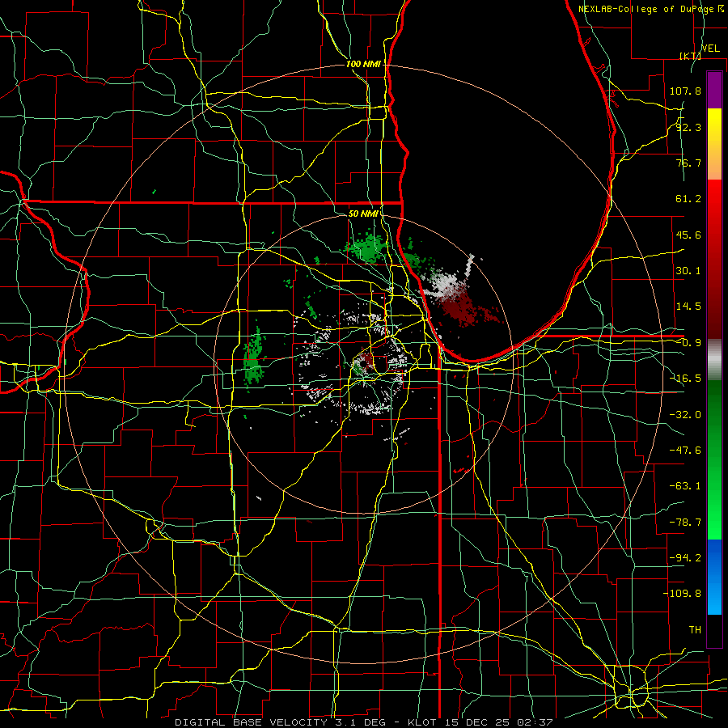Select the -94.2 scale value
Image resolution: width=728 pixels, height=728 pixels.
(685, 557)
